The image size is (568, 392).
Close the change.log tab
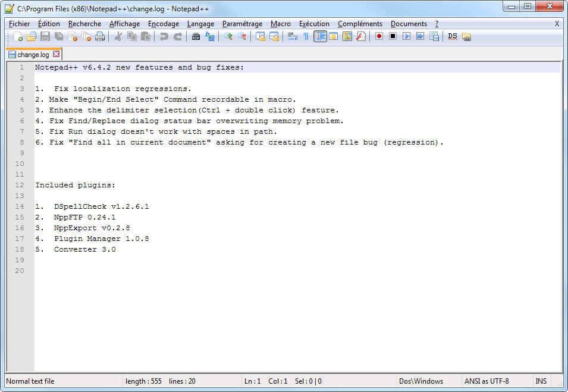coord(57,54)
